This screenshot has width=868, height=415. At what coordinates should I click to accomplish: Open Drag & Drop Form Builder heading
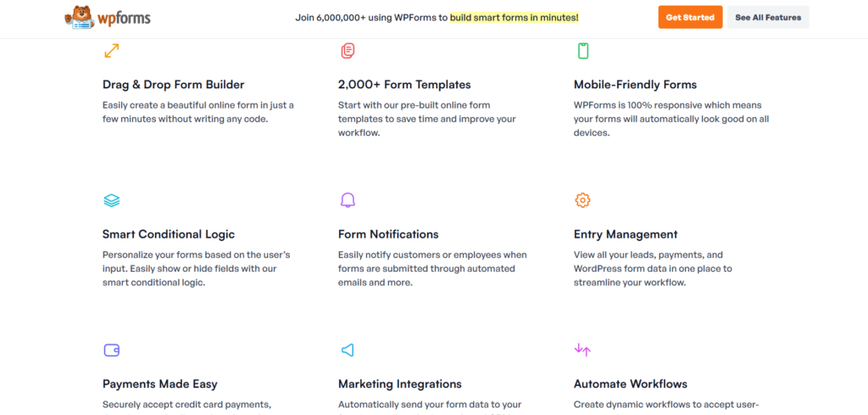(173, 85)
